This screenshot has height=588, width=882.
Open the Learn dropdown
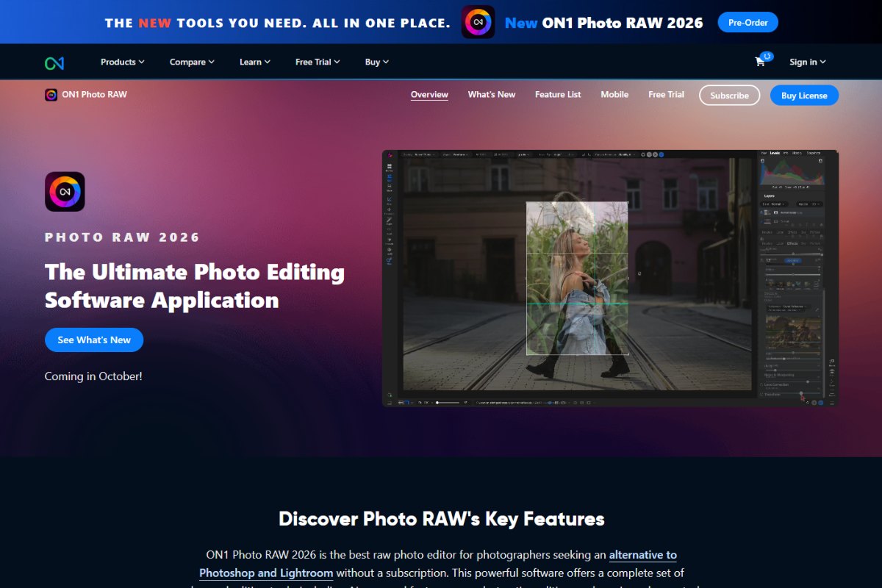[x=254, y=62]
